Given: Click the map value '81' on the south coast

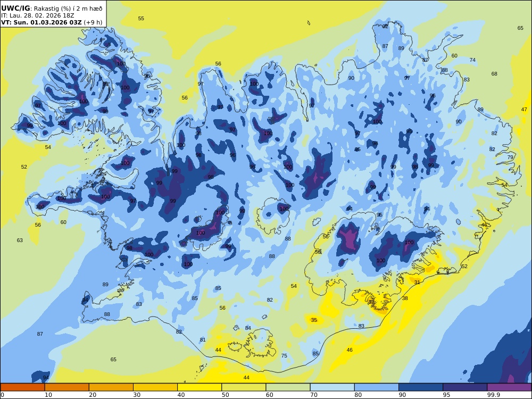Looking at the screenshot, I should pos(203,339).
